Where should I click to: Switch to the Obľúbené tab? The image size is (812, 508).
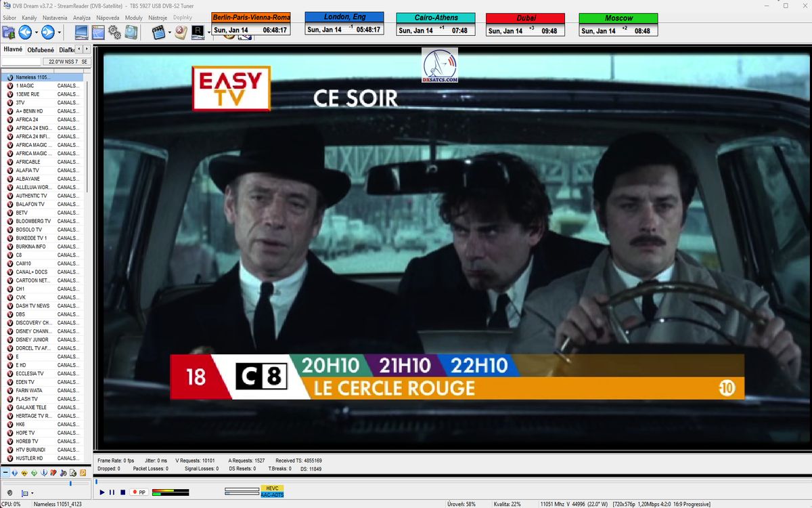41,49
